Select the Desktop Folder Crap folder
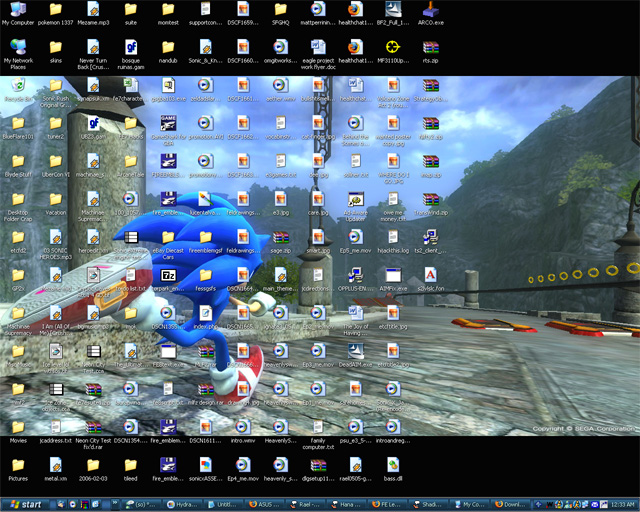Viewport: 640px width, 512px height. (x=18, y=206)
